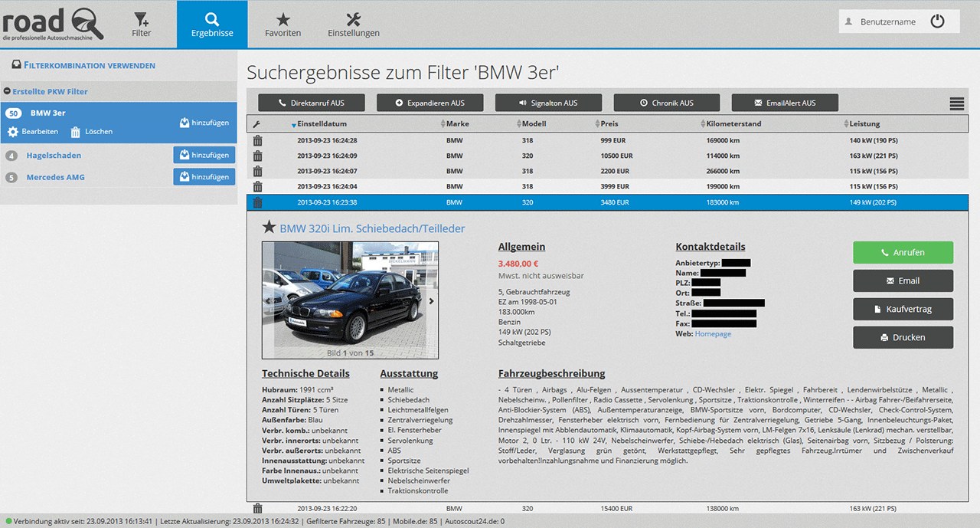Switch to the Ergebnisse tab

[212, 25]
